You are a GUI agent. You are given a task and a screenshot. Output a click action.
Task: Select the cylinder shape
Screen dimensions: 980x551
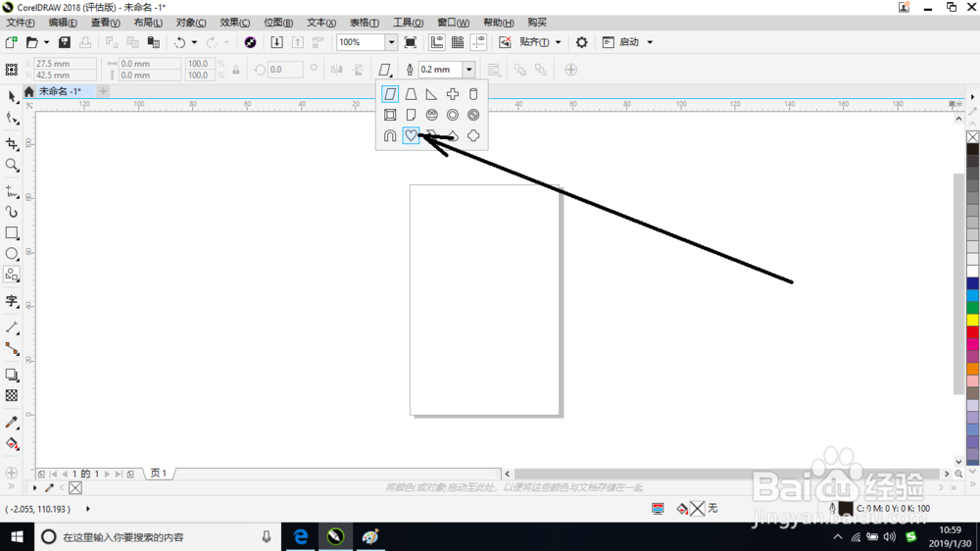tap(473, 94)
